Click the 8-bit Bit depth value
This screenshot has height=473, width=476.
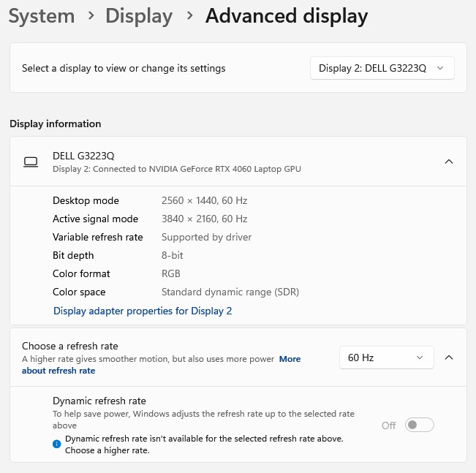point(172,255)
